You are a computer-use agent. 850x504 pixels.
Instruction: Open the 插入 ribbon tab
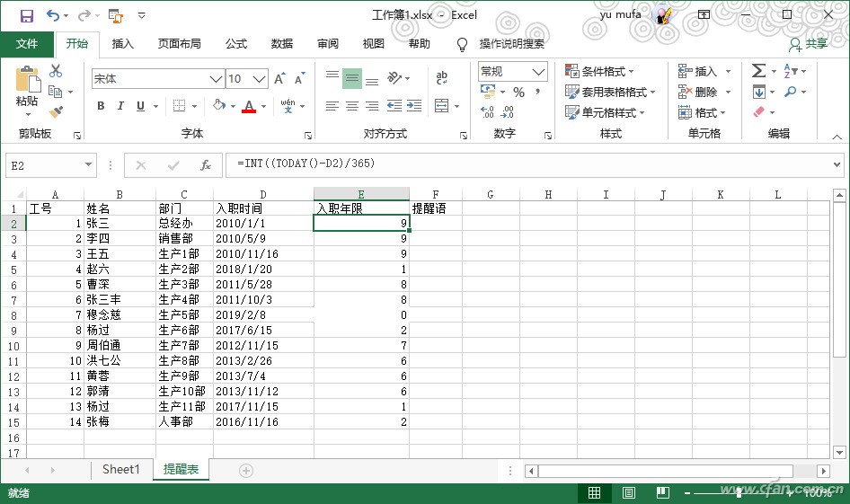tap(122, 44)
